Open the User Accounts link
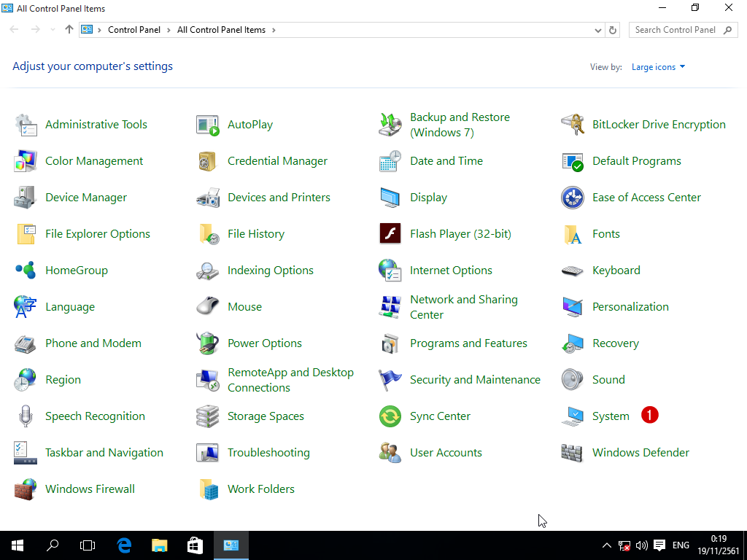 click(446, 453)
